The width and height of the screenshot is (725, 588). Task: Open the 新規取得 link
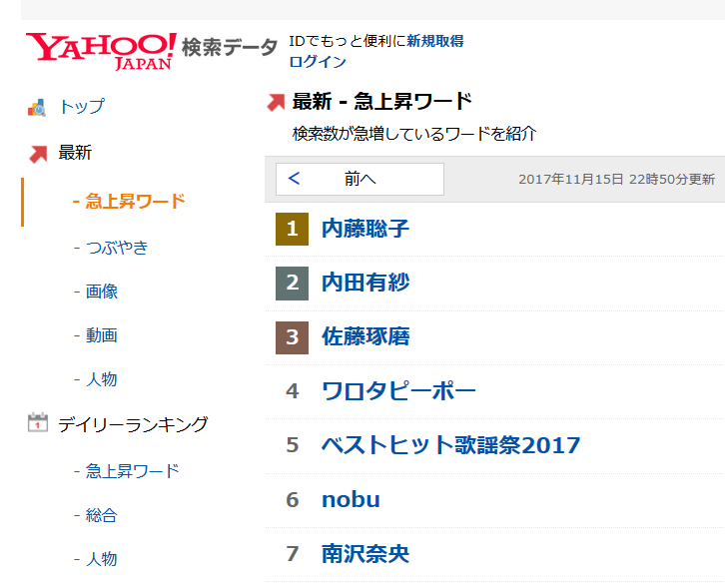(435, 41)
